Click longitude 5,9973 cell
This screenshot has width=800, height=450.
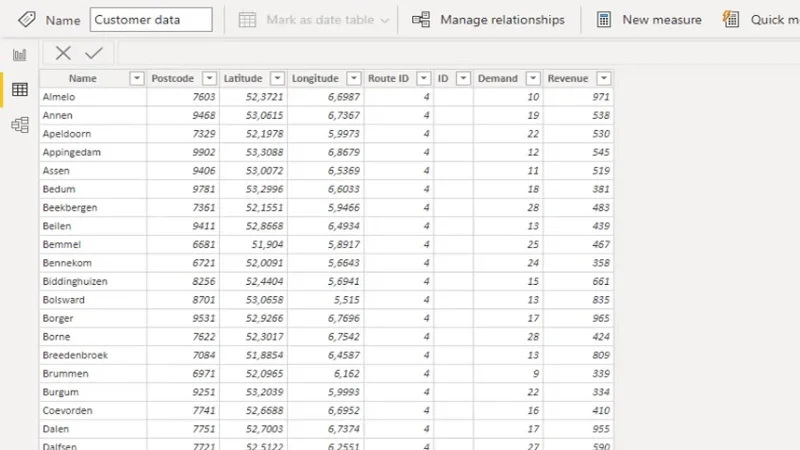(x=326, y=134)
